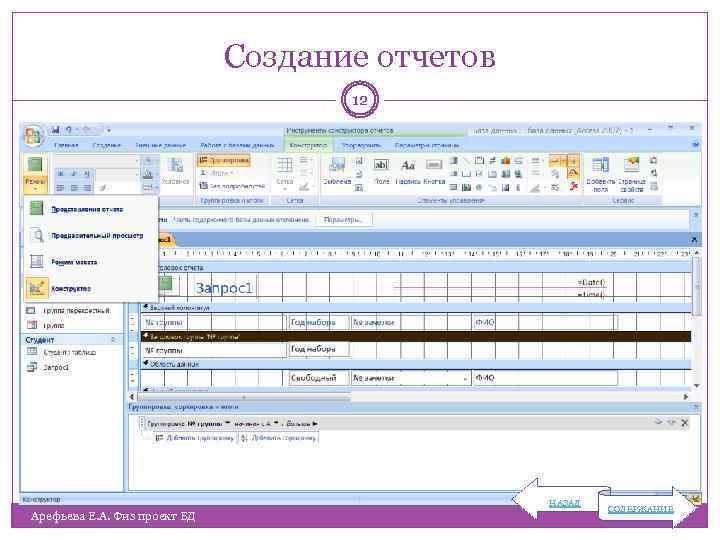This screenshot has width=720, height=540.
Task: Open the Внешние данные ribbon tab
Action: [x=161, y=146]
